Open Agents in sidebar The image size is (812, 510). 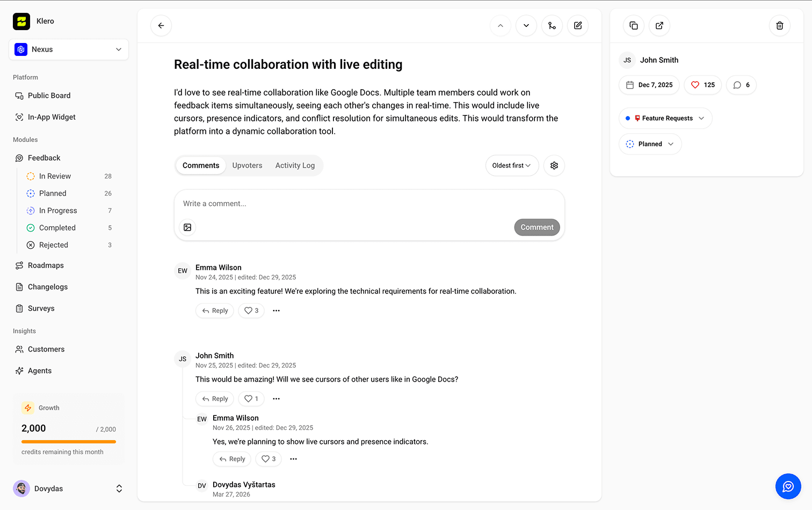[69, 371]
